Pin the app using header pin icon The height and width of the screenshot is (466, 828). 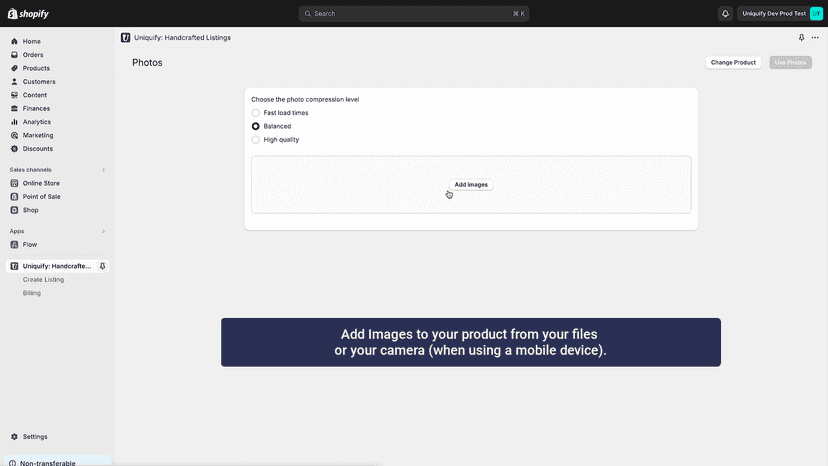click(801, 38)
